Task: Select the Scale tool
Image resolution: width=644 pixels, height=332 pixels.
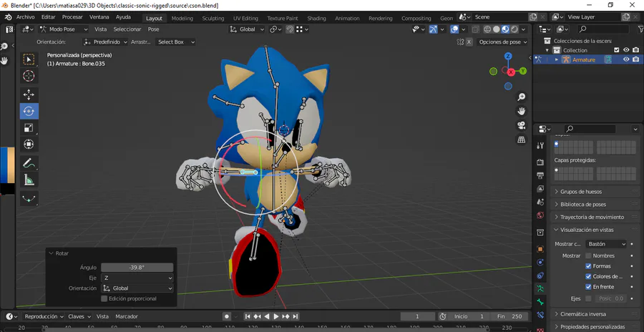Action: [x=29, y=128]
